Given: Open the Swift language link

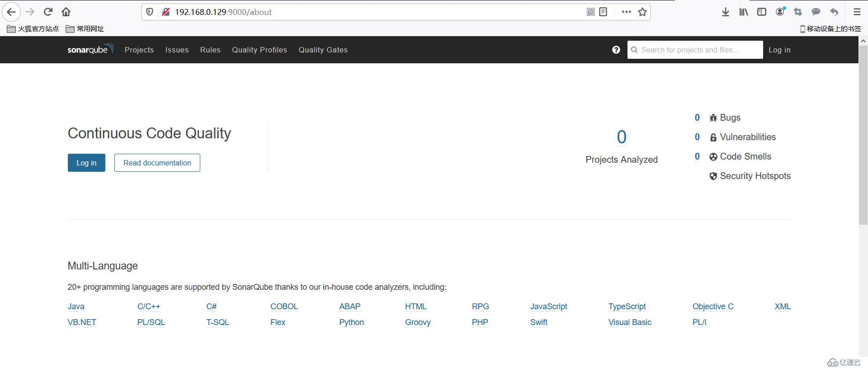Looking at the screenshot, I should pos(538,322).
